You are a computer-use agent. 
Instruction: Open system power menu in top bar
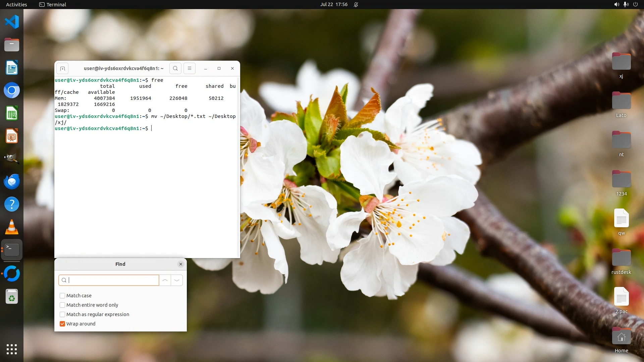[635, 4]
